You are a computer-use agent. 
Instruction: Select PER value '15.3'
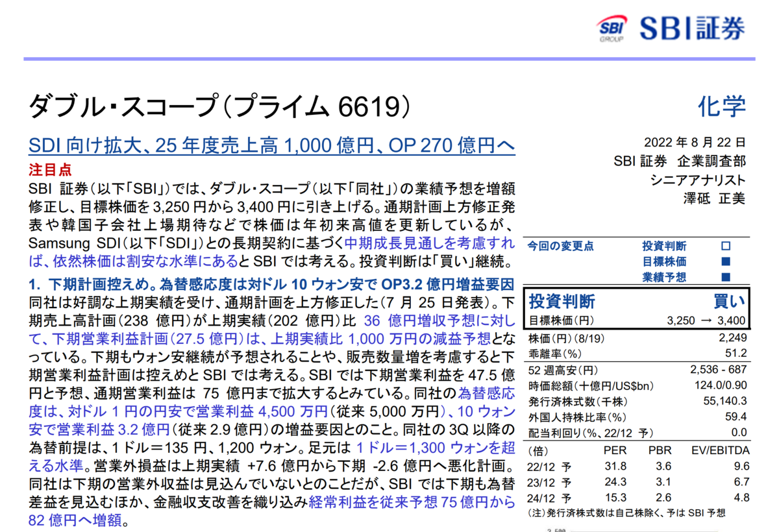pyautogui.click(x=615, y=498)
